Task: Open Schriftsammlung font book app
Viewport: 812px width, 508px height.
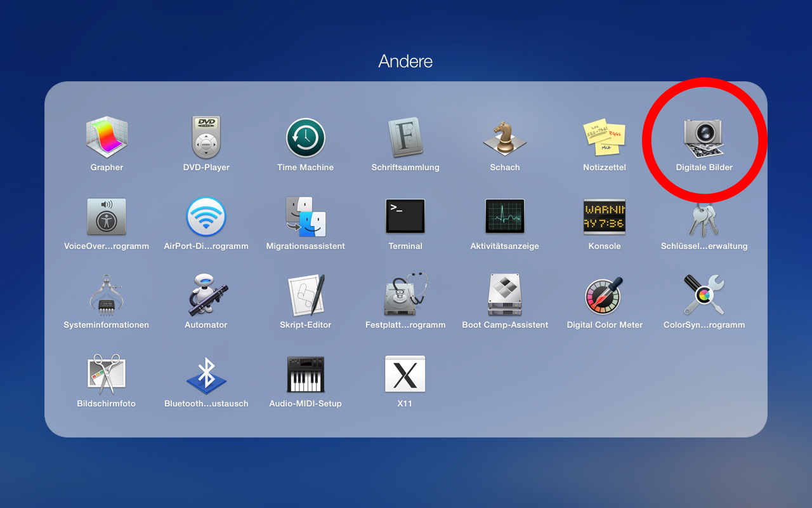Action: (x=405, y=138)
